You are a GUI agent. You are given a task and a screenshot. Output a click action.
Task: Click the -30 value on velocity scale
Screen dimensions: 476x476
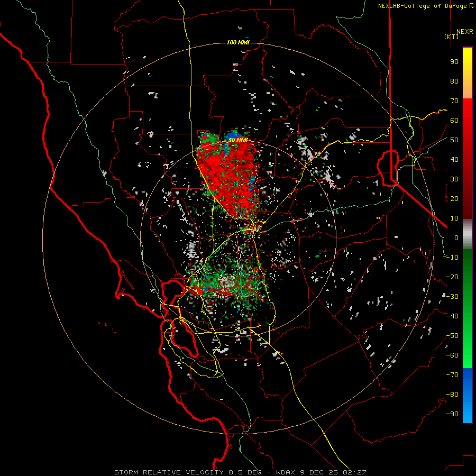(452, 297)
